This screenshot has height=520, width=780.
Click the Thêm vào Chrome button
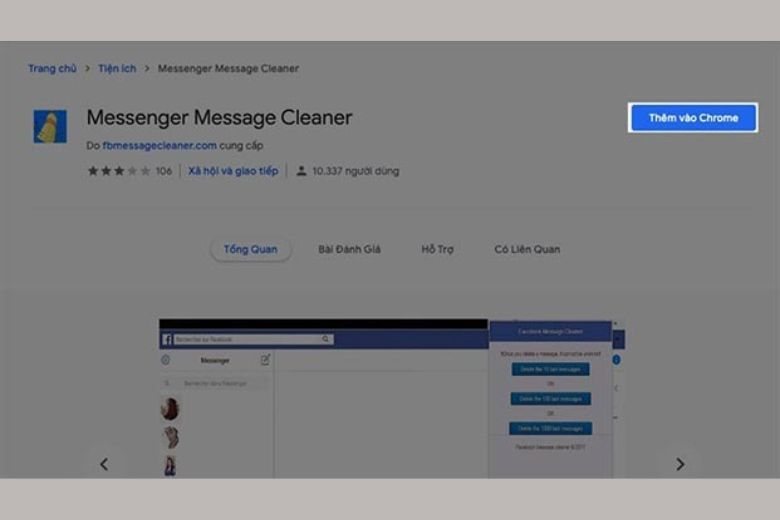tap(693, 118)
